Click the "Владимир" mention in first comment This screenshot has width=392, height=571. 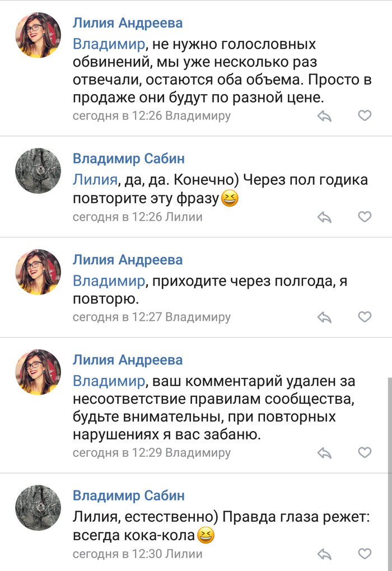109,44
